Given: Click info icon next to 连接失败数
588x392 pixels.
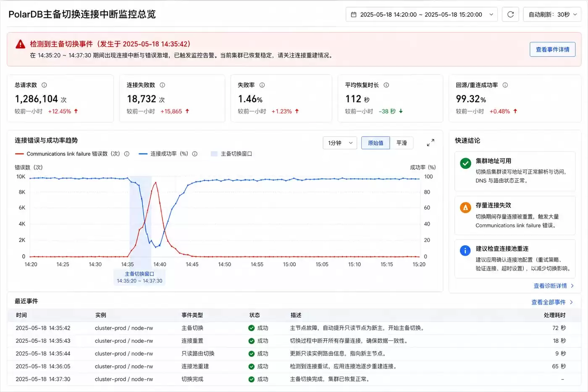Looking at the screenshot, I should click(x=162, y=85).
